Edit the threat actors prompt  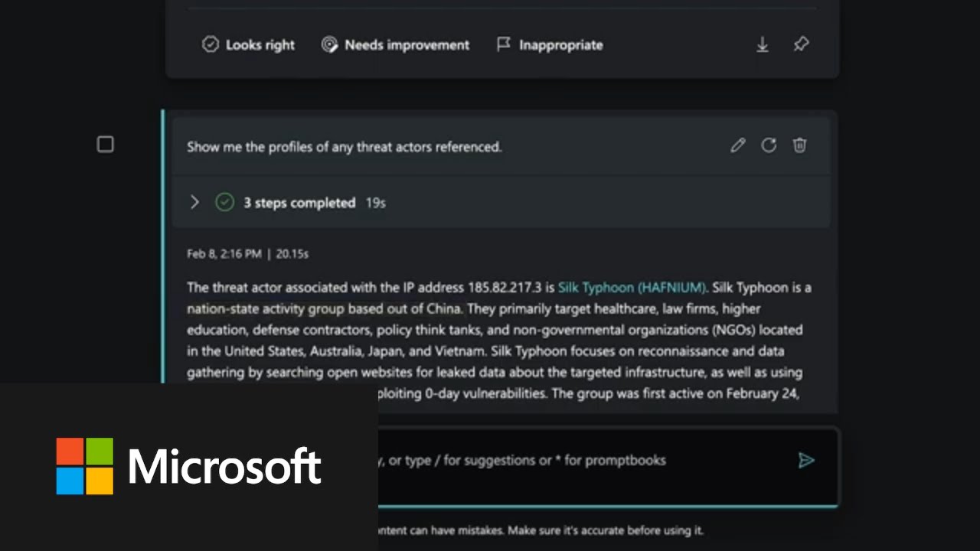(737, 145)
